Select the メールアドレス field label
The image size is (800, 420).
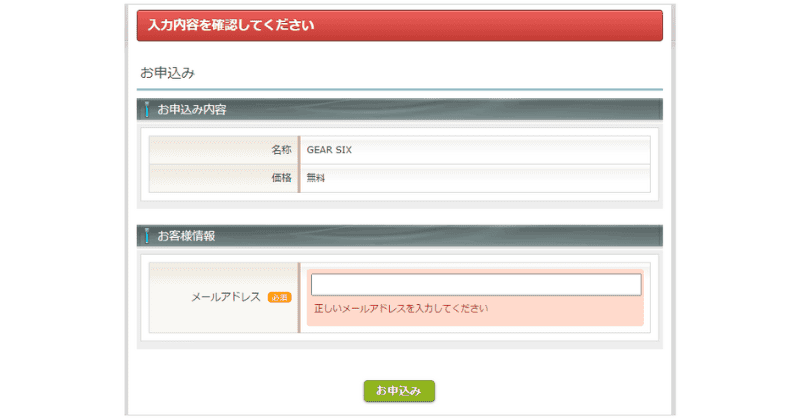click(226, 297)
